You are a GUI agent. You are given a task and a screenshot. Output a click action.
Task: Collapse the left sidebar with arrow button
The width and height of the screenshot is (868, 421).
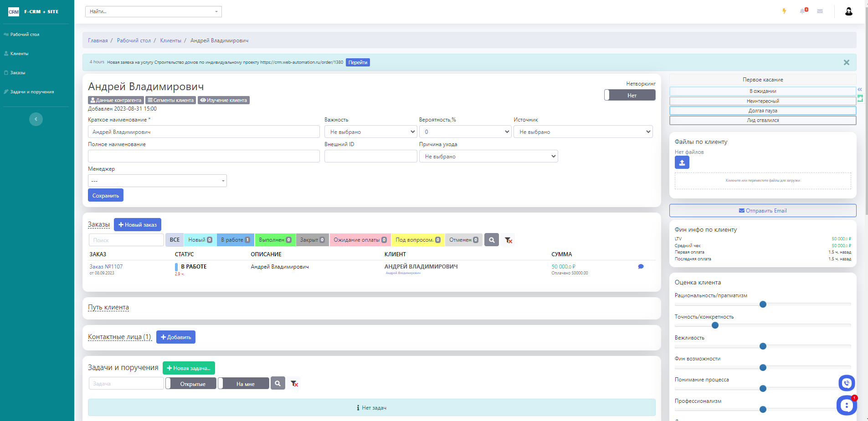point(36,119)
